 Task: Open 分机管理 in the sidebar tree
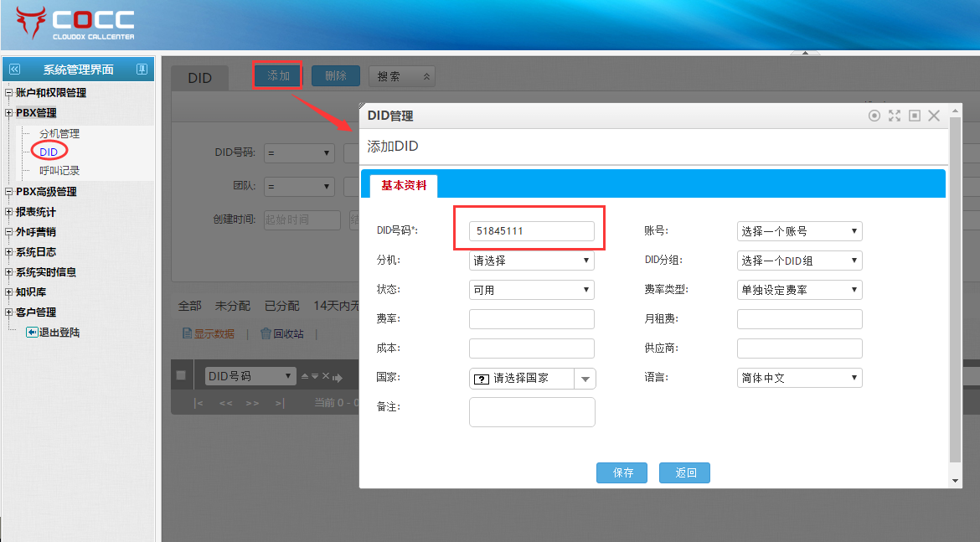[59, 134]
